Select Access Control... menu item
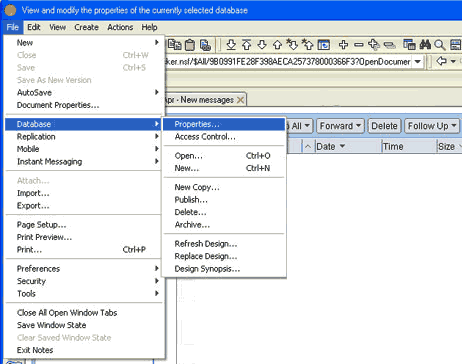Image resolution: width=462 pixels, height=364 pixels. 224,137
